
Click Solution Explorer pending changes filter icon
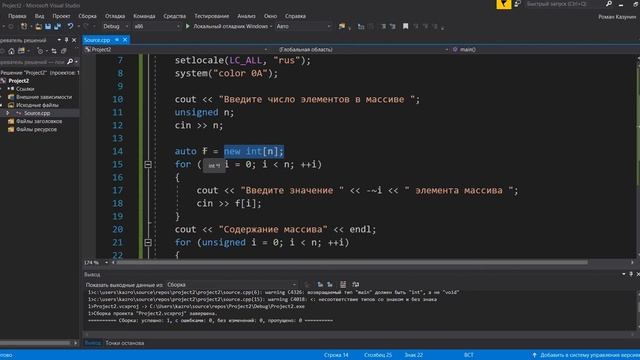click(x=40, y=51)
